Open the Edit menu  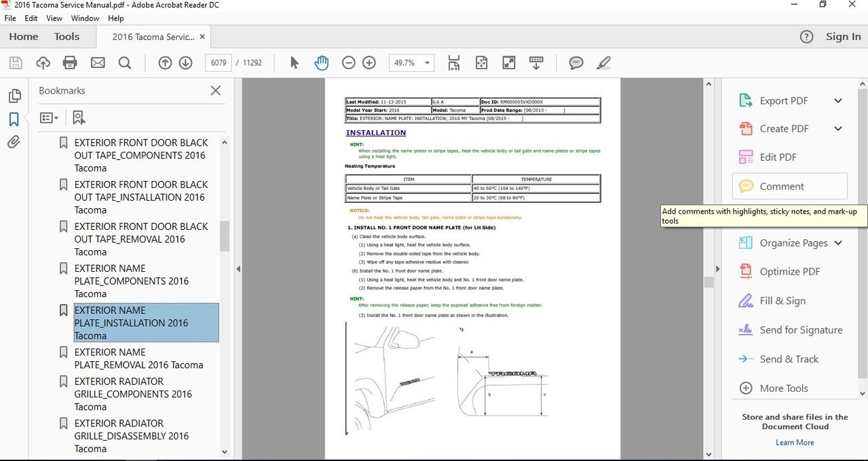31,18
